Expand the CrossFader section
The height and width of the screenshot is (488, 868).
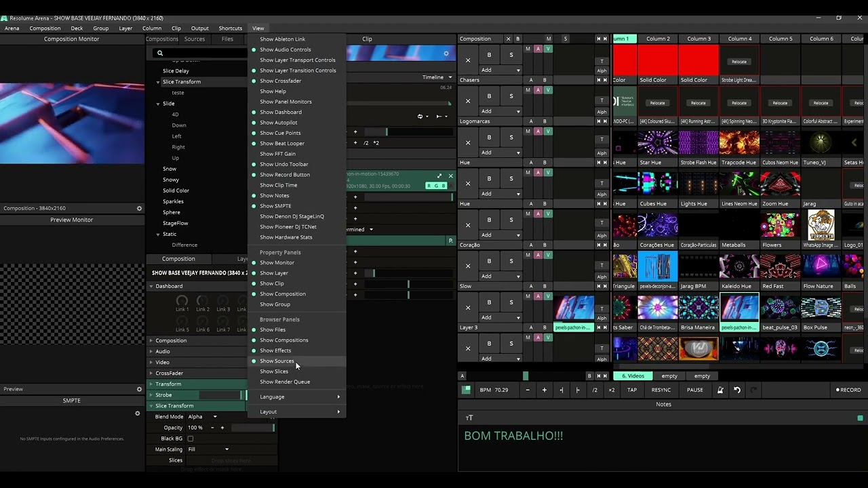click(x=151, y=373)
